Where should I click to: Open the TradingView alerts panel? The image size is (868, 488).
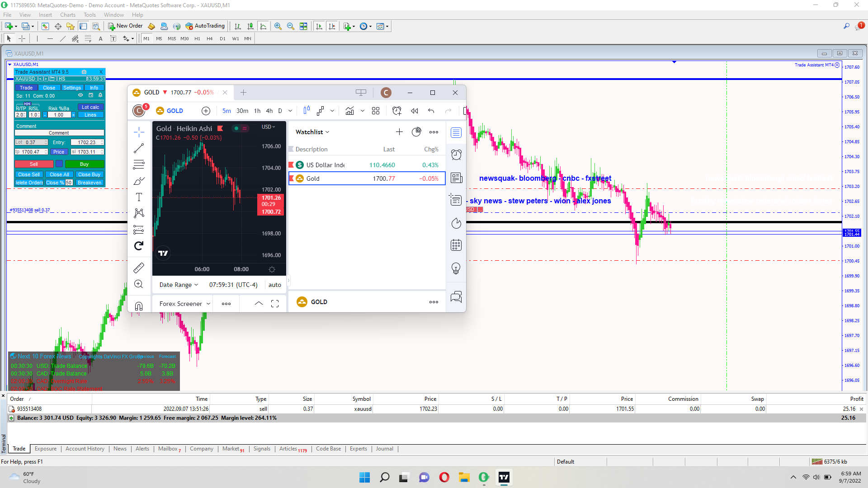(x=456, y=155)
